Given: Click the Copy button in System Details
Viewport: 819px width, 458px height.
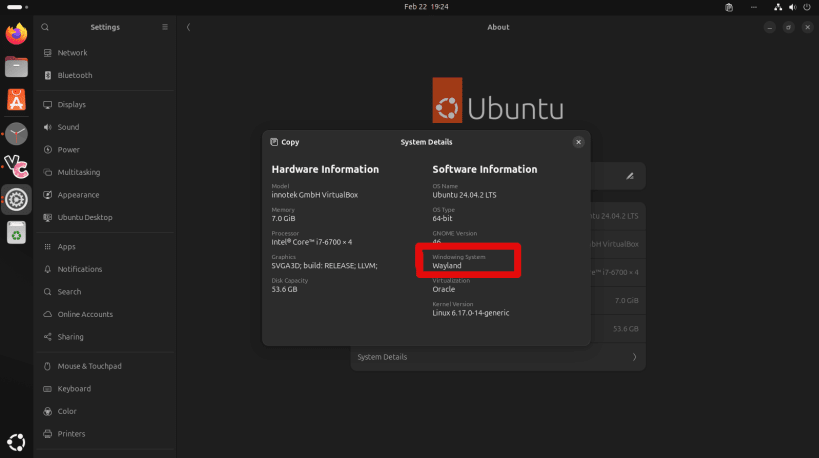Looking at the screenshot, I should (285, 142).
